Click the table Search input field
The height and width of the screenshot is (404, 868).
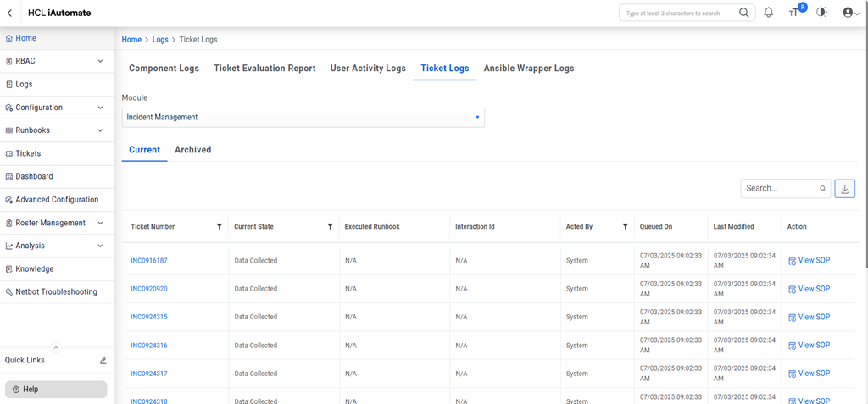coord(779,189)
